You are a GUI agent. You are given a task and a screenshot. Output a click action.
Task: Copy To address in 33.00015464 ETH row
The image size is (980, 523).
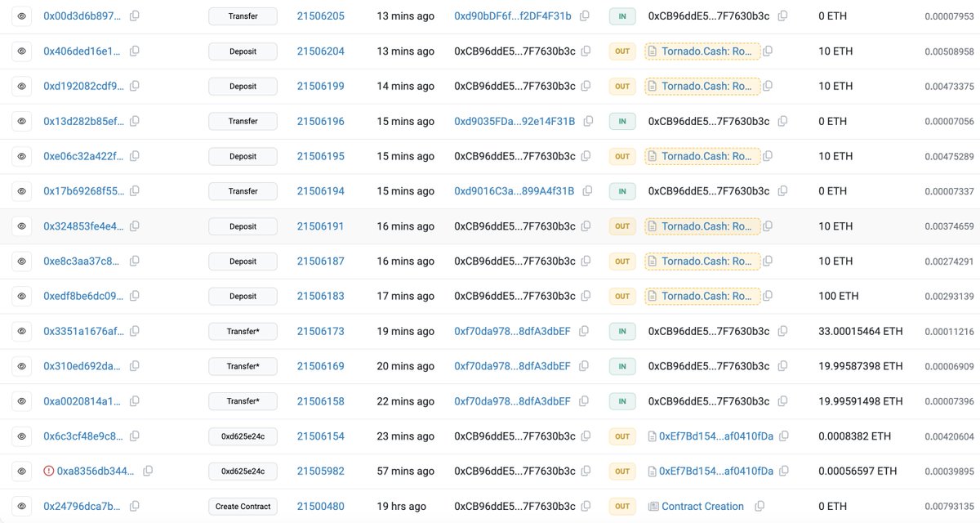tap(782, 331)
